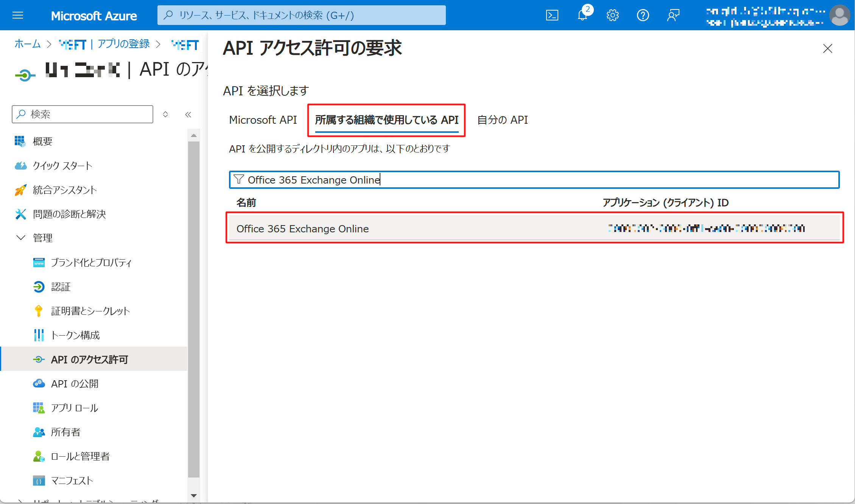Go to ホーム breadcrumb link
The height and width of the screenshot is (504, 855).
(28, 44)
